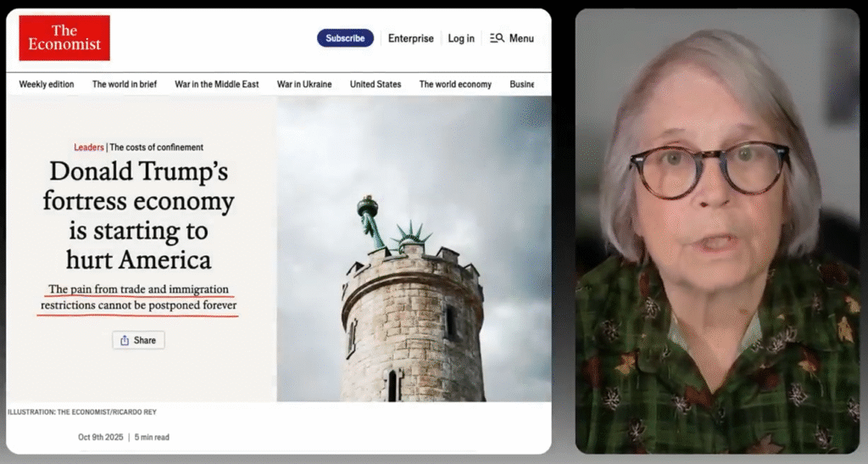Click the Oct 9th 2025 publication date

[100, 438]
